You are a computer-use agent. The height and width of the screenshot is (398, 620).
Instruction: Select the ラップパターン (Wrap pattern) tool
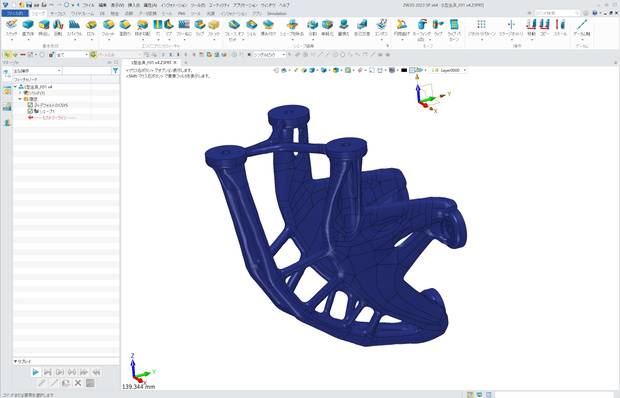(x=454, y=30)
